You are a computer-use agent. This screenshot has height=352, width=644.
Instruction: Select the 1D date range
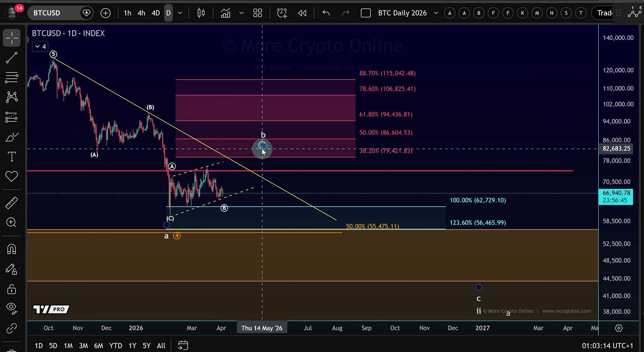[x=39, y=346]
